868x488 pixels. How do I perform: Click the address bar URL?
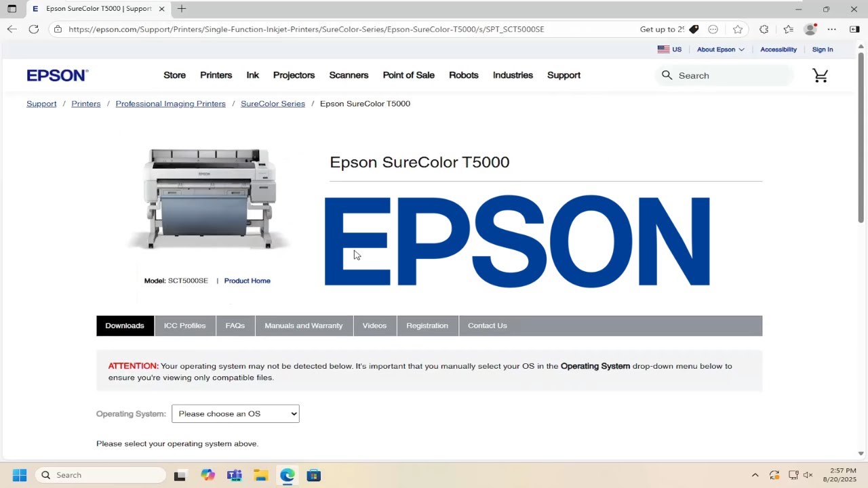[307, 29]
